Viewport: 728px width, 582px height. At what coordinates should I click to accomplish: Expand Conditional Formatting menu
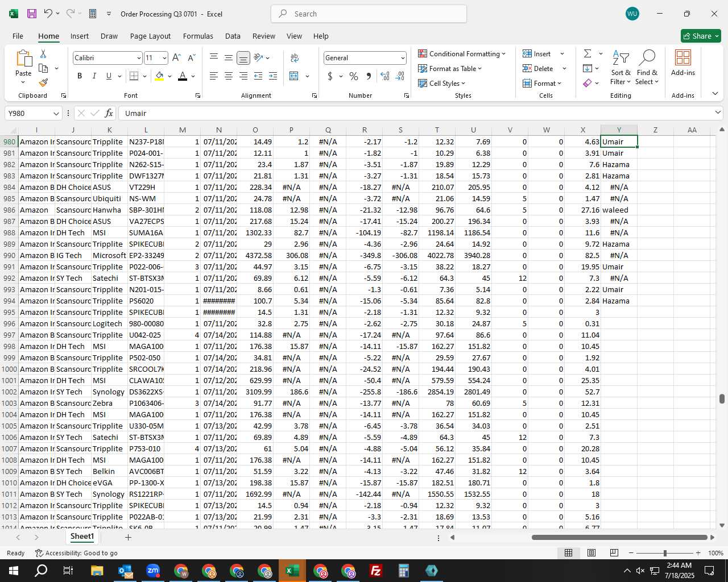click(x=462, y=53)
